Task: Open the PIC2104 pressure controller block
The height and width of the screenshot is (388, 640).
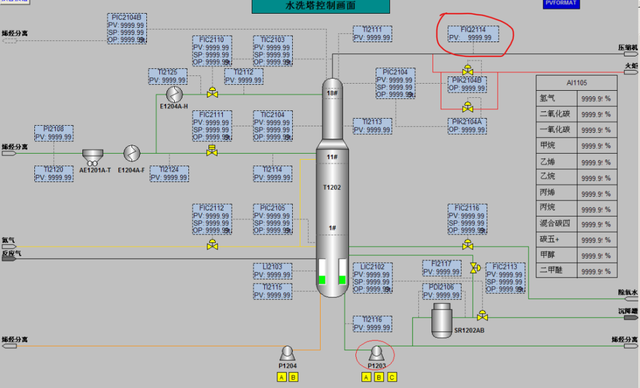Action: click(395, 83)
